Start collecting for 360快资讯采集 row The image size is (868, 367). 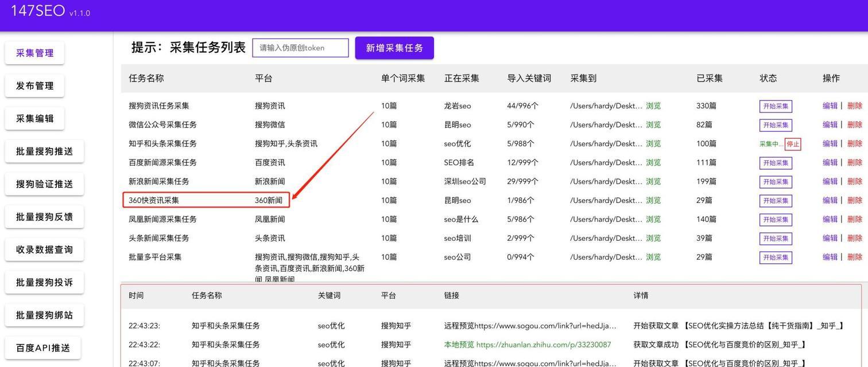pyautogui.click(x=776, y=201)
